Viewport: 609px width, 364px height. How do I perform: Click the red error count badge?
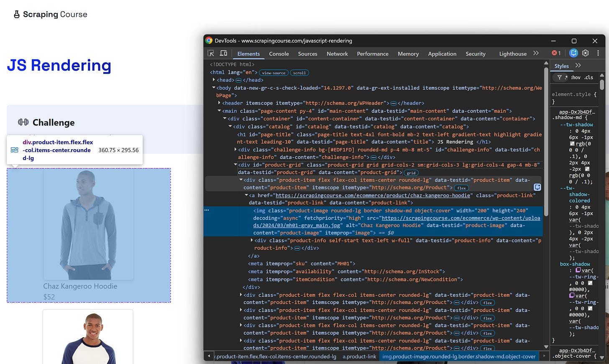556,53
